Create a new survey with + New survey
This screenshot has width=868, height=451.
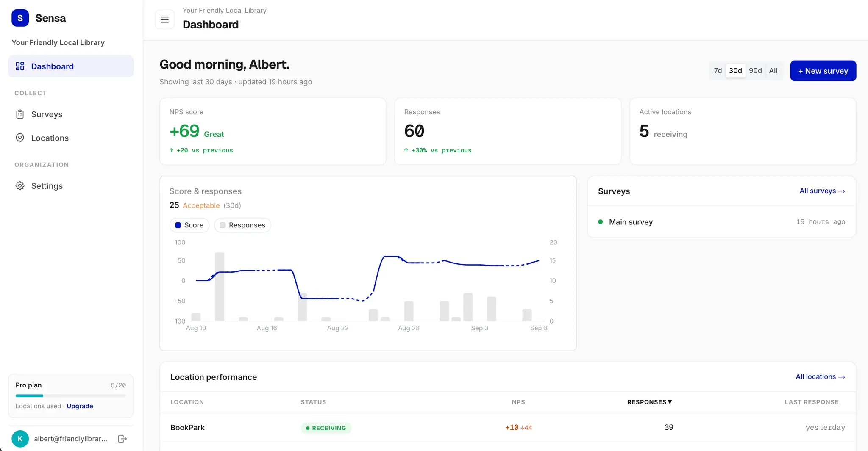(823, 71)
